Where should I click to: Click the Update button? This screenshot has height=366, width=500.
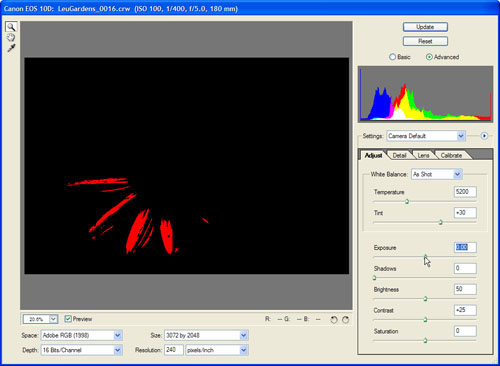[425, 27]
